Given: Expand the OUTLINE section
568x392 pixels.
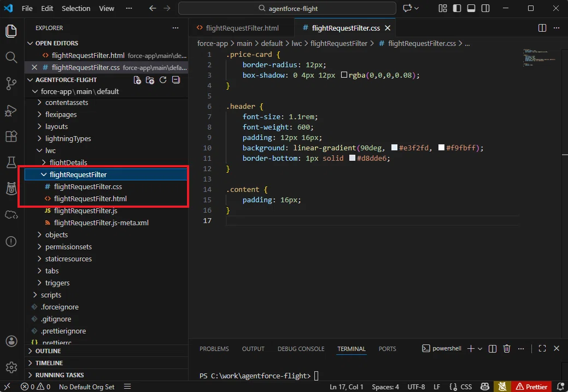Looking at the screenshot, I should pyautogui.click(x=30, y=350).
